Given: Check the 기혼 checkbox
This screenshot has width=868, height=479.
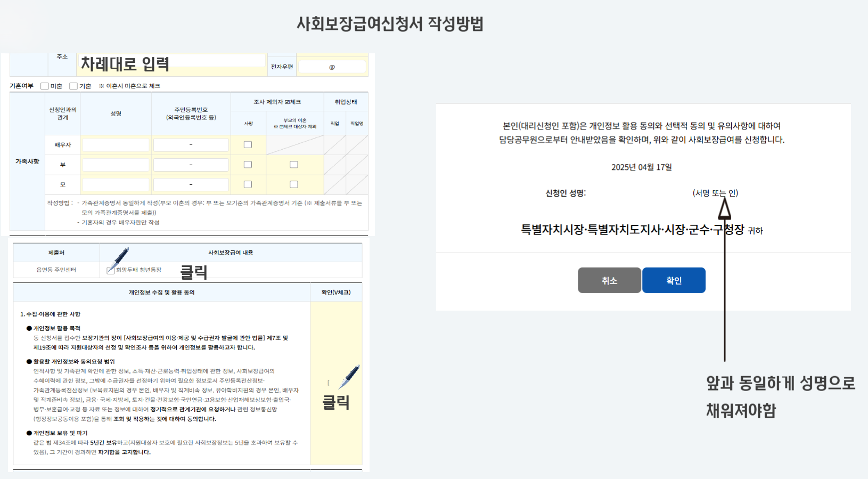Looking at the screenshot, I should (73, 86).
